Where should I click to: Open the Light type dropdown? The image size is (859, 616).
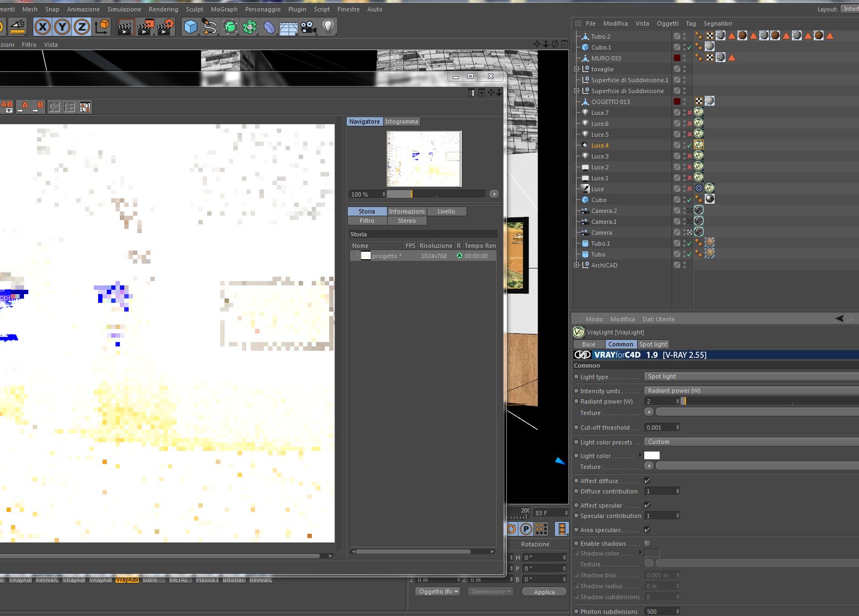pyautogui.click(x=751, y=376)
